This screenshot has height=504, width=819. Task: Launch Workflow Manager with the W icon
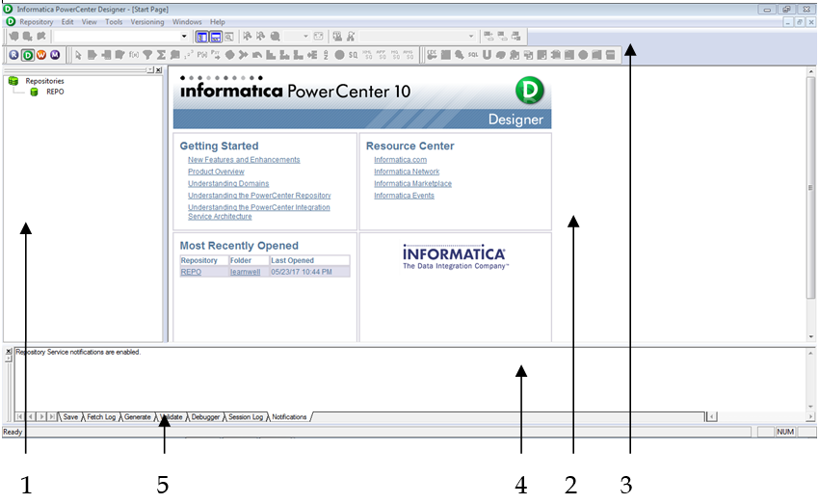[x=41, y=55]
